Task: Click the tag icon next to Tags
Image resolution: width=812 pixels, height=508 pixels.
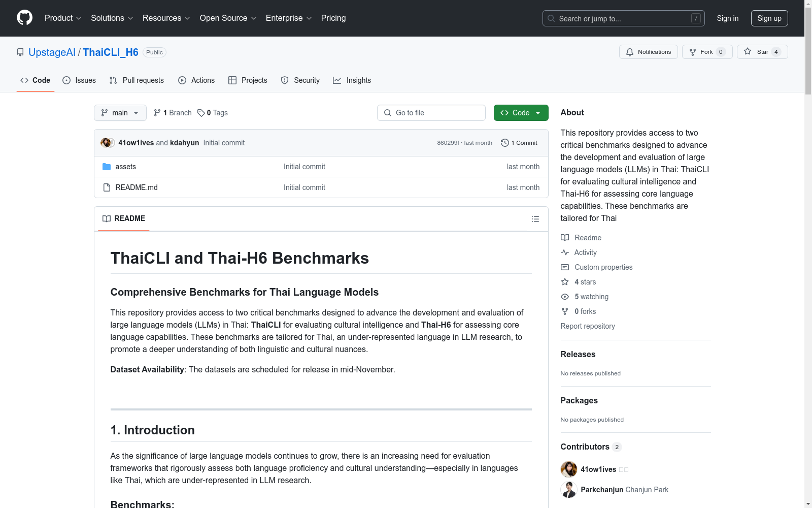Action: click(201, 113)
